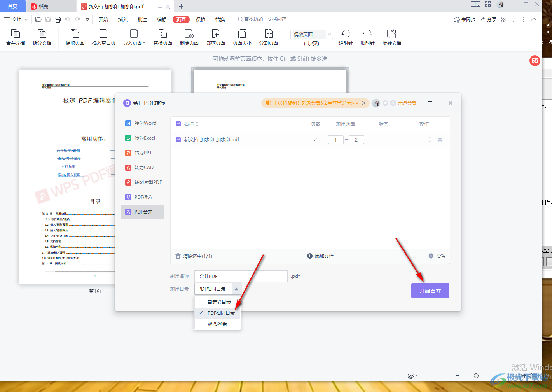Select PDF合并 option in sidebar
This screenshot has height=392, width=552.
point(142,212)
